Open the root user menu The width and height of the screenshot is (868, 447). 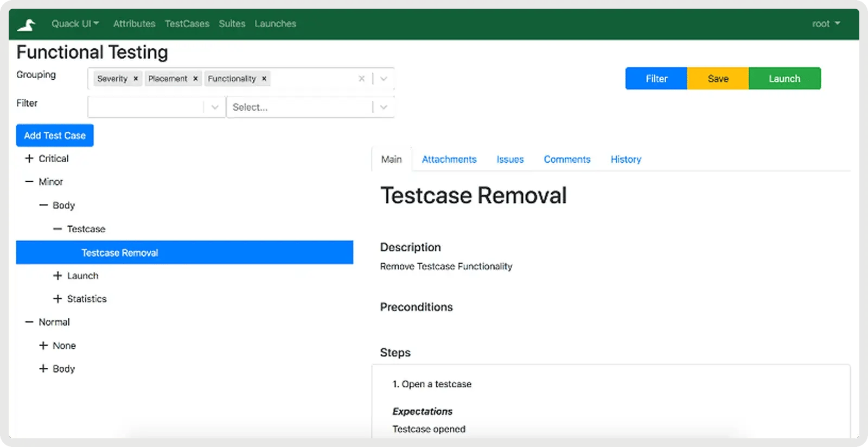click(x=826, y=24)
